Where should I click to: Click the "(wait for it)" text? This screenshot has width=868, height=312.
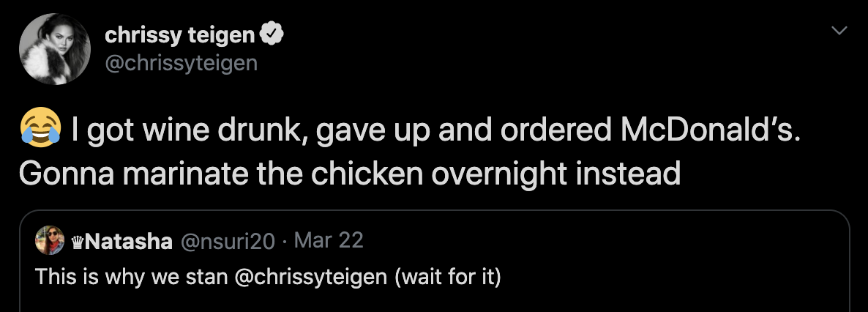click(447, 276)
